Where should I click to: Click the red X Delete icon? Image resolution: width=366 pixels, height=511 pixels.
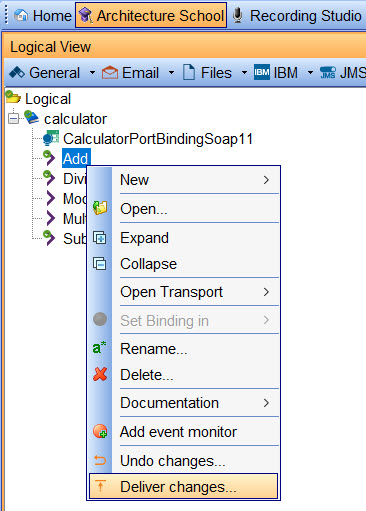[x=100, y=374]
